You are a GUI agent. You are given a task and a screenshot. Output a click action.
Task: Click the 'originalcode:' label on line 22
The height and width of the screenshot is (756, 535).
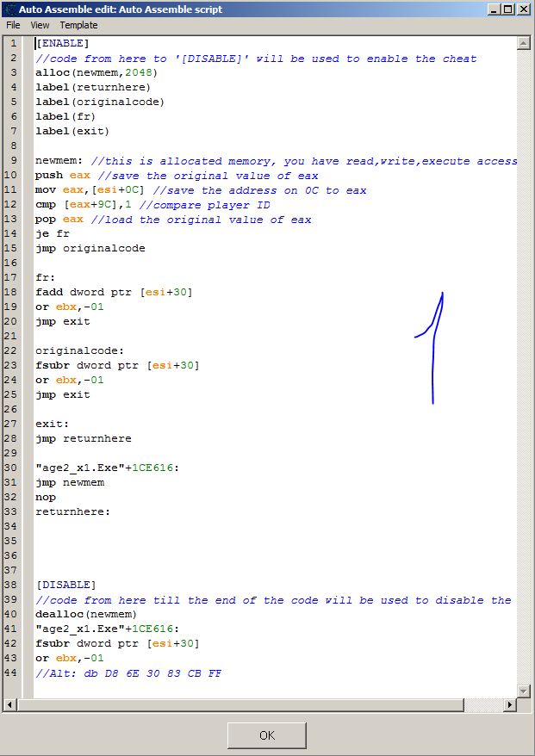coord(79,350)
